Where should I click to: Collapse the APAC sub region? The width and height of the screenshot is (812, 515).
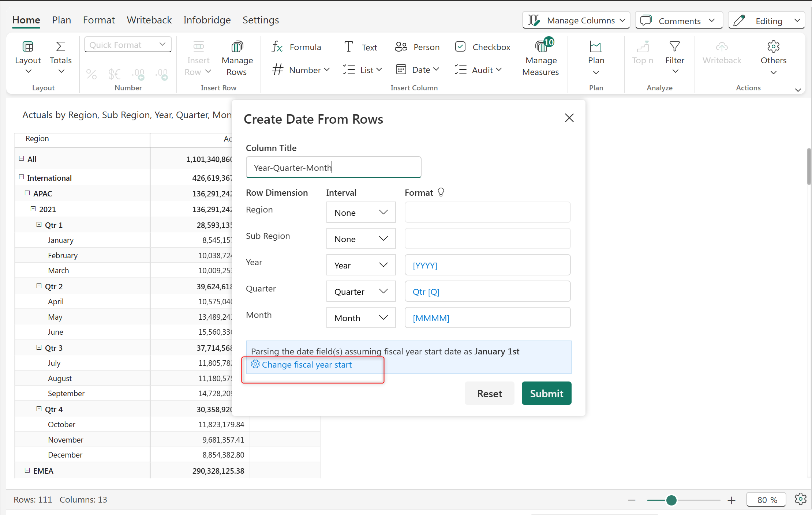[x=27, y=193]
